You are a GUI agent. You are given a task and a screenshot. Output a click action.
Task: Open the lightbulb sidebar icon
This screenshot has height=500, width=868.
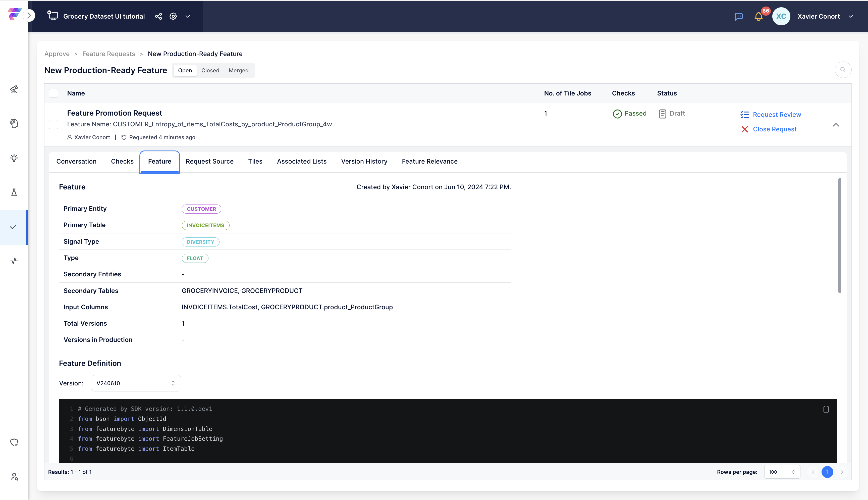point(14,158)
